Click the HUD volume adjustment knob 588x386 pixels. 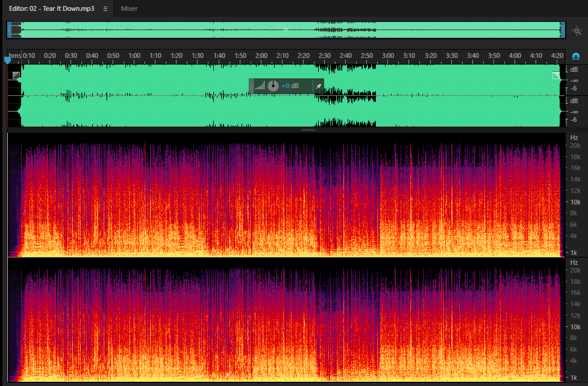(273, 86)
